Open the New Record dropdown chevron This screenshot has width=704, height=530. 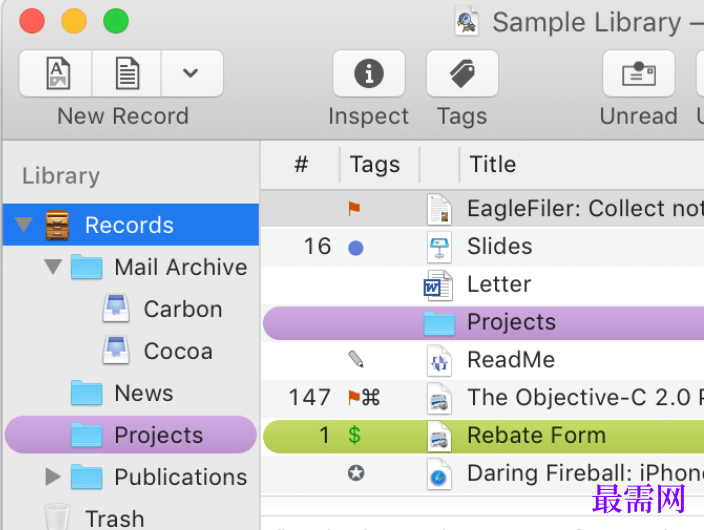[x=191, y=73]
